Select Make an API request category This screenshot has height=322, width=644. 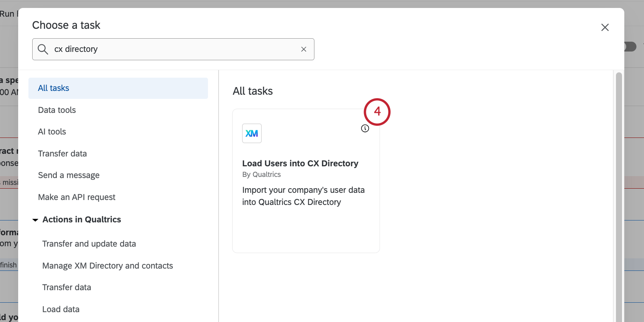click(77, 197)
